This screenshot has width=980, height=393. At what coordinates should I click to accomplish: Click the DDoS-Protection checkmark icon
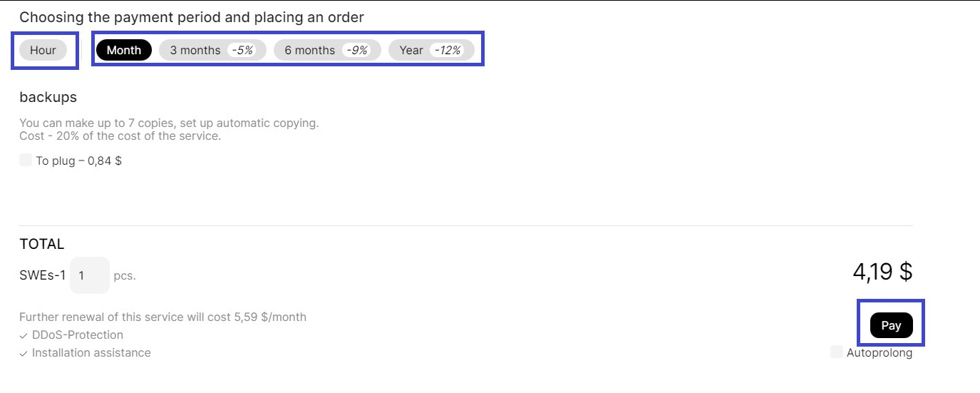point(24,335)
